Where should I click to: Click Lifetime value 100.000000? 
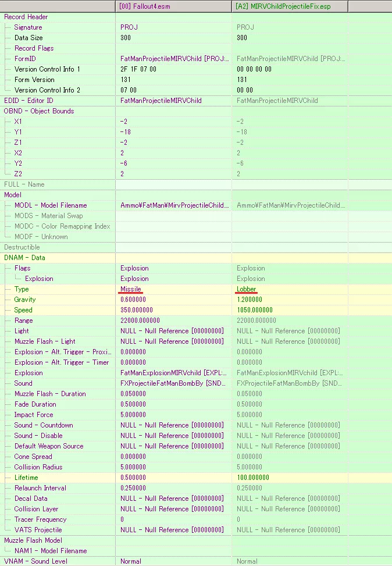tap(253, 478)
